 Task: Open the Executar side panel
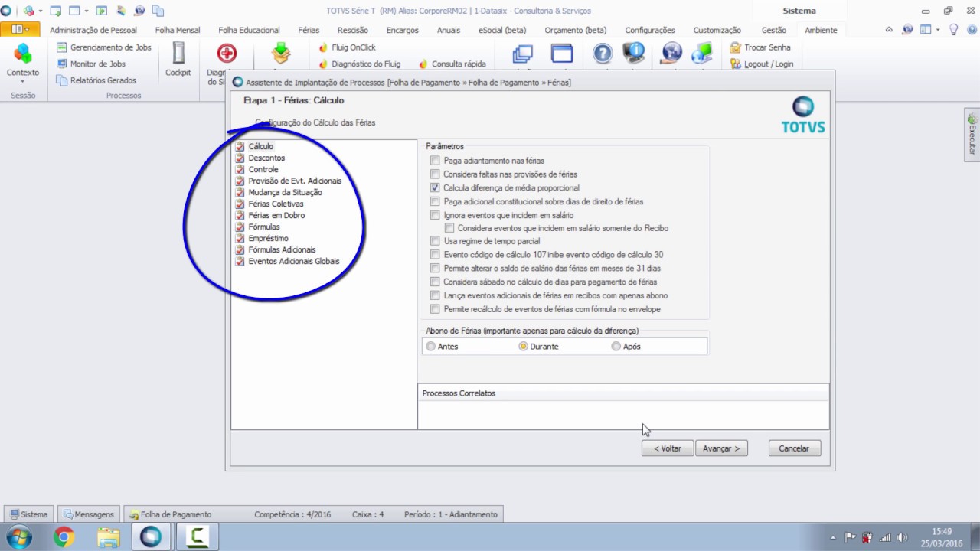[972, 135]
